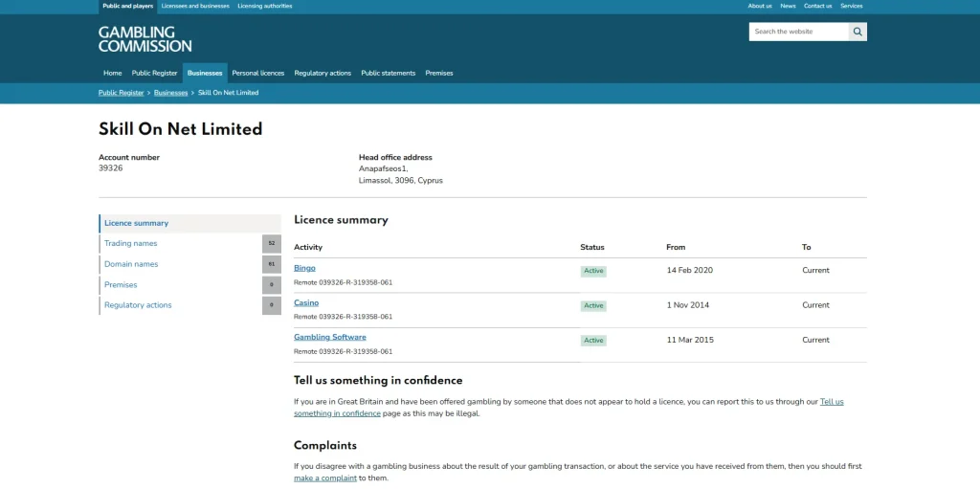Click Current in the Casino row

pyautogui.click(x=815, y=306)
